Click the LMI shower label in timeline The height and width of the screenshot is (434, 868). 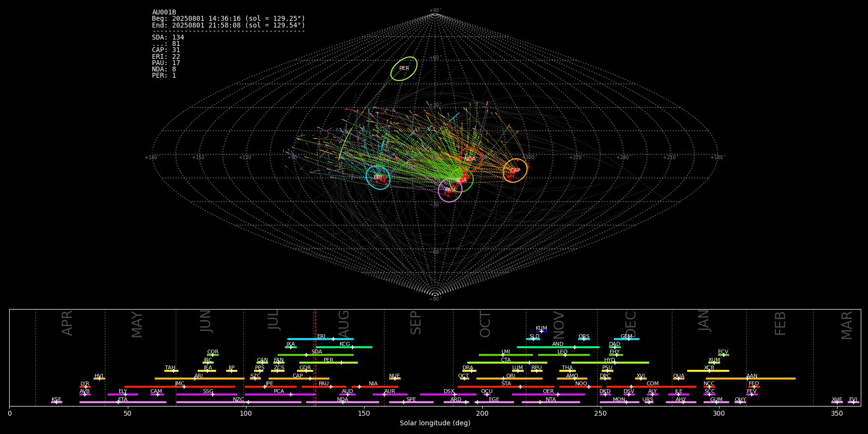506,352
